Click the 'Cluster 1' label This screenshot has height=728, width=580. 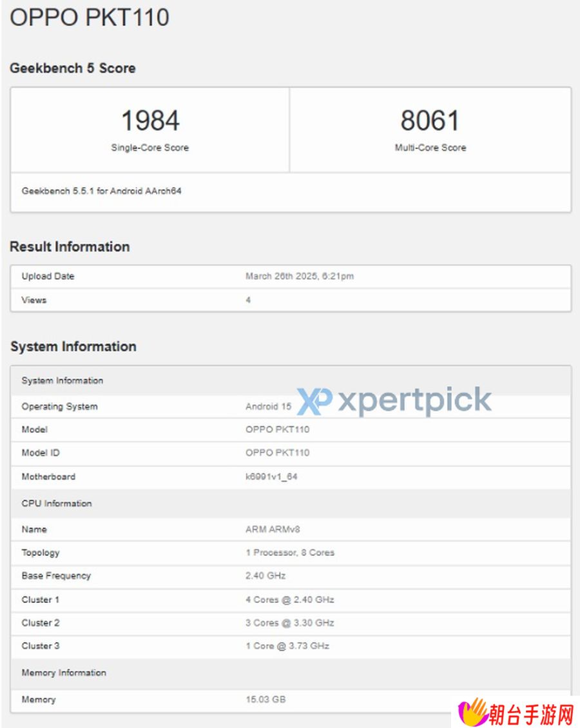(41, 600)
